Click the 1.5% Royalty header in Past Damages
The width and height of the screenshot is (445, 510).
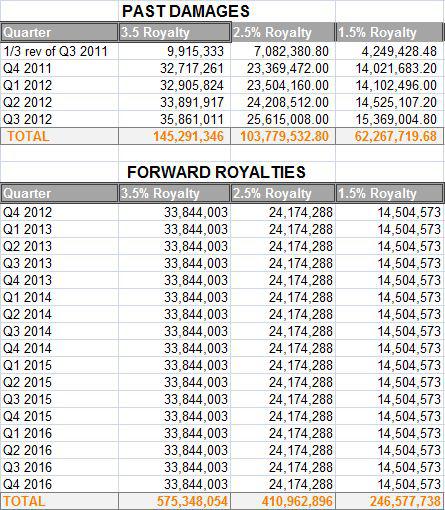390,32
